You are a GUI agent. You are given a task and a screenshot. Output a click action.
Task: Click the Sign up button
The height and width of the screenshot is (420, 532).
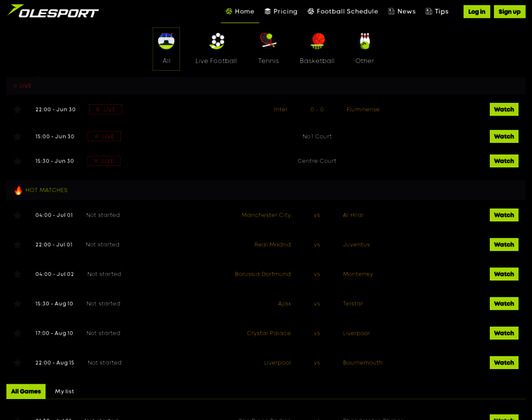click(x=510, y=12)
